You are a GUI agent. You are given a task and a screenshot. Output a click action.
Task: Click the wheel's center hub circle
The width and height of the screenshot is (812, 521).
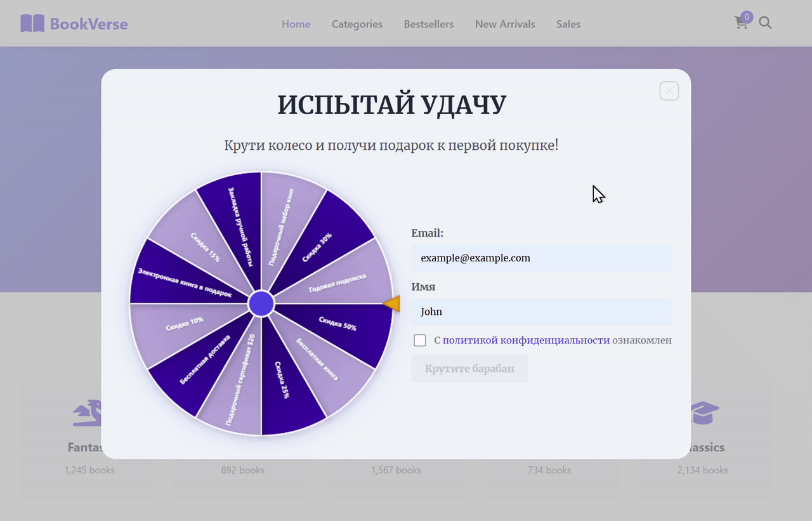pyautogui.click(x=261, y=304)
